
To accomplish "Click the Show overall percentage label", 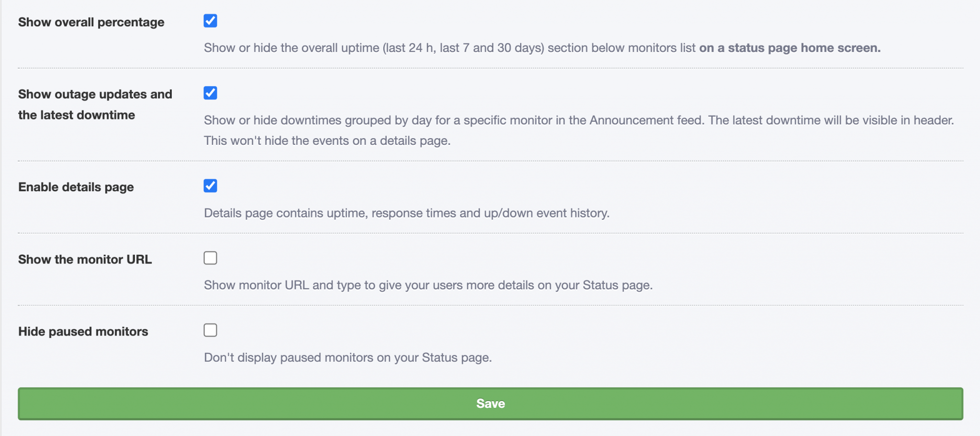I will click(91, 22).
